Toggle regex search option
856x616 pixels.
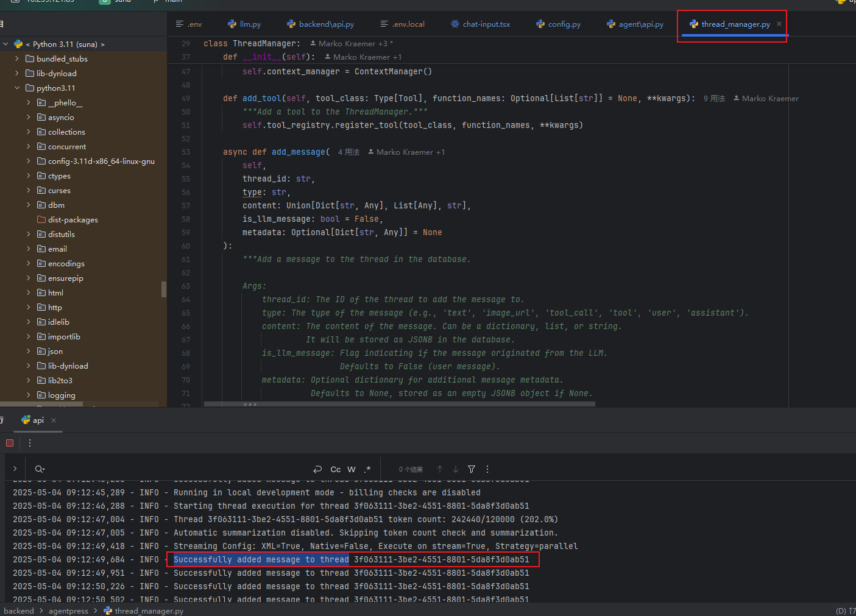pos(367,469)
